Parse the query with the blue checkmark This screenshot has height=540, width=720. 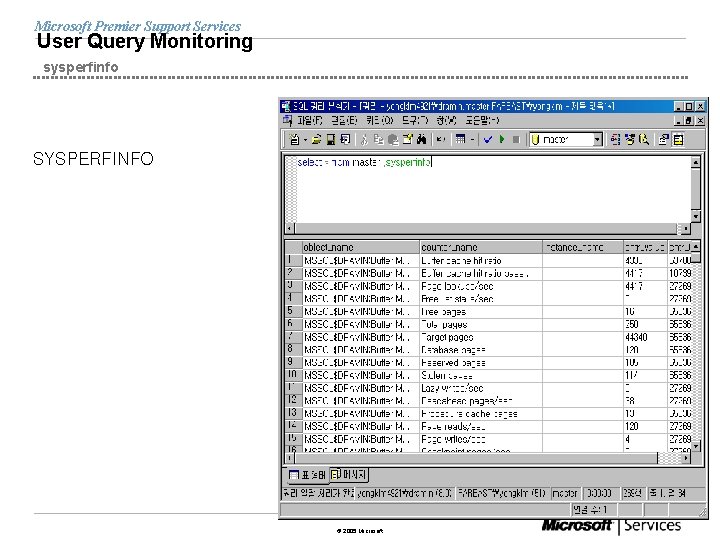coord(488,140)
